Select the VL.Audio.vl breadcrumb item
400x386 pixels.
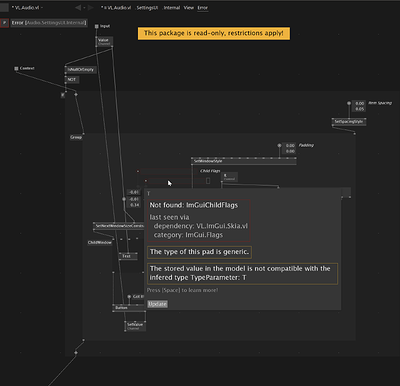[117, 8]
